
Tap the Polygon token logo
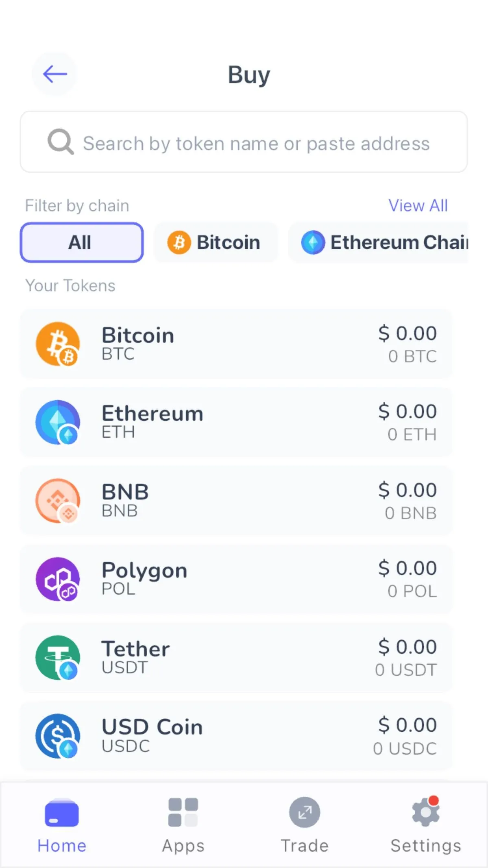pos(57,579)
